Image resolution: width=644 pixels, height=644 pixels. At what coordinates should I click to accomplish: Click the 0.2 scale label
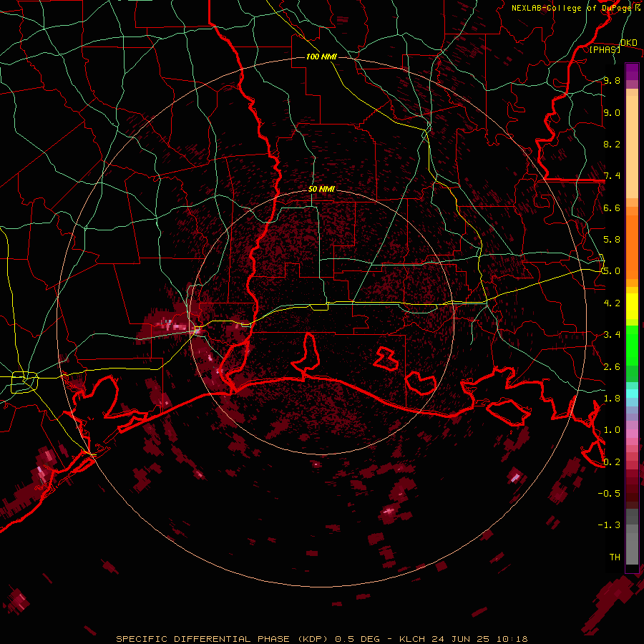pyautogui.click(x=612, y=462)
